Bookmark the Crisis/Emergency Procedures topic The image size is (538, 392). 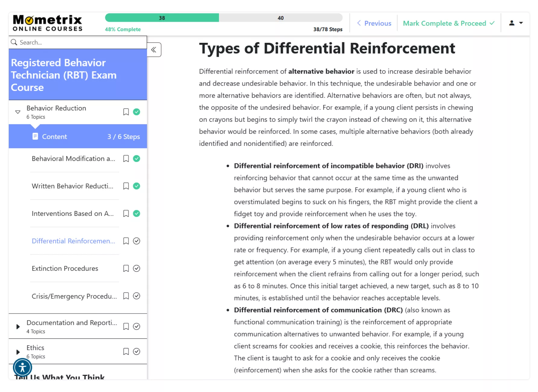coord(126,296)
